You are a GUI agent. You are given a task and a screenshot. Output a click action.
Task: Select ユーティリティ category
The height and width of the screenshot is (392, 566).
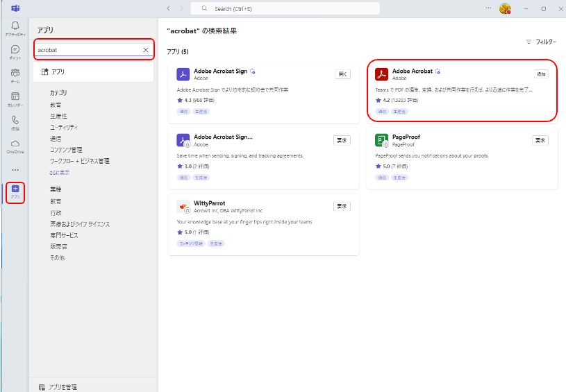click(63, 127)
